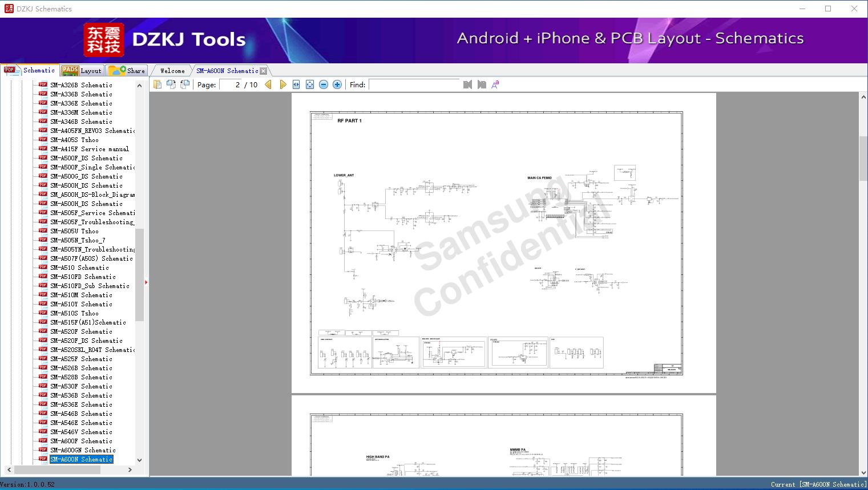Click tree horizontal scroll-right arrow
The width and height of the screenshot is (868, 490).
[x=130, y=470]
